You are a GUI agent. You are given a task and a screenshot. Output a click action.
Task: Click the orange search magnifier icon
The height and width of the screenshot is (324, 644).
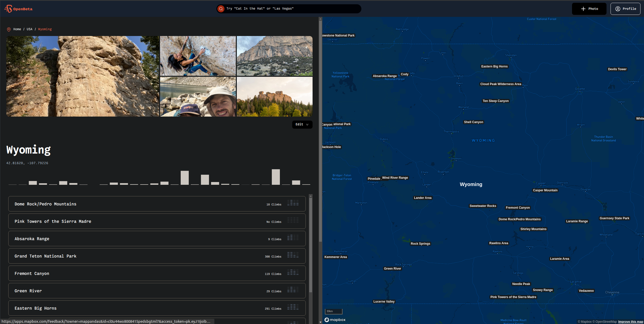(x=221, y=9)
